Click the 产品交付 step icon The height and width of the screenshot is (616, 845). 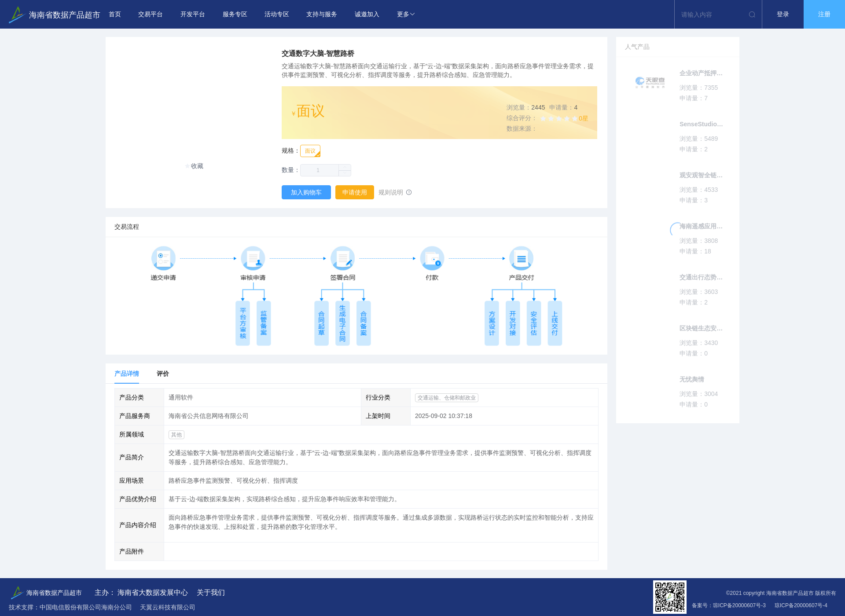522,258
